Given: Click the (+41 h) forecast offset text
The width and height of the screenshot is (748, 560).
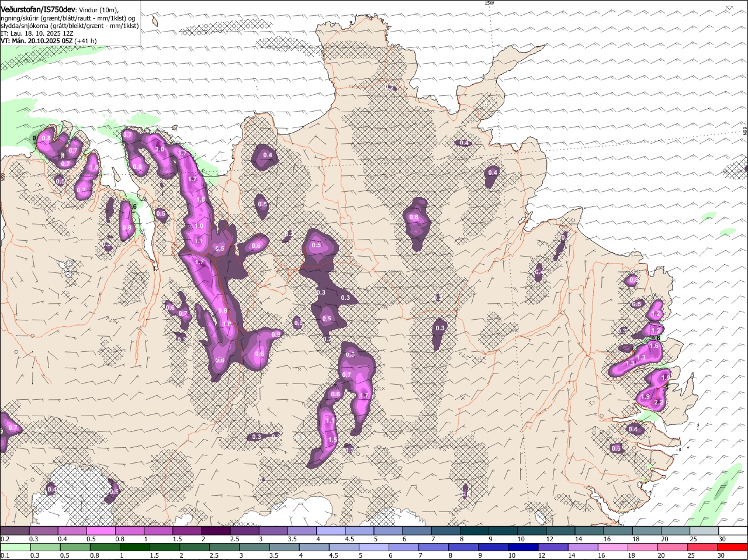Looking at the screenshot, I should 86,41.
